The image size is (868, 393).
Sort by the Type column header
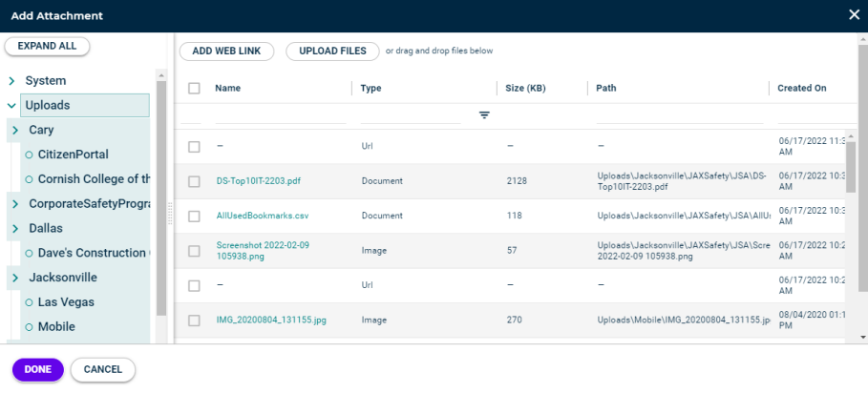pos(370,88)
